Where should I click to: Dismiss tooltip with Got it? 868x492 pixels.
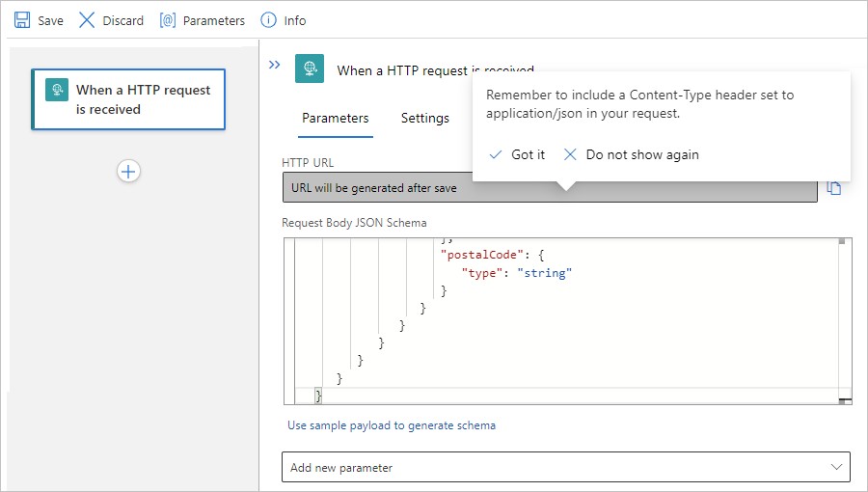[518, 154]
